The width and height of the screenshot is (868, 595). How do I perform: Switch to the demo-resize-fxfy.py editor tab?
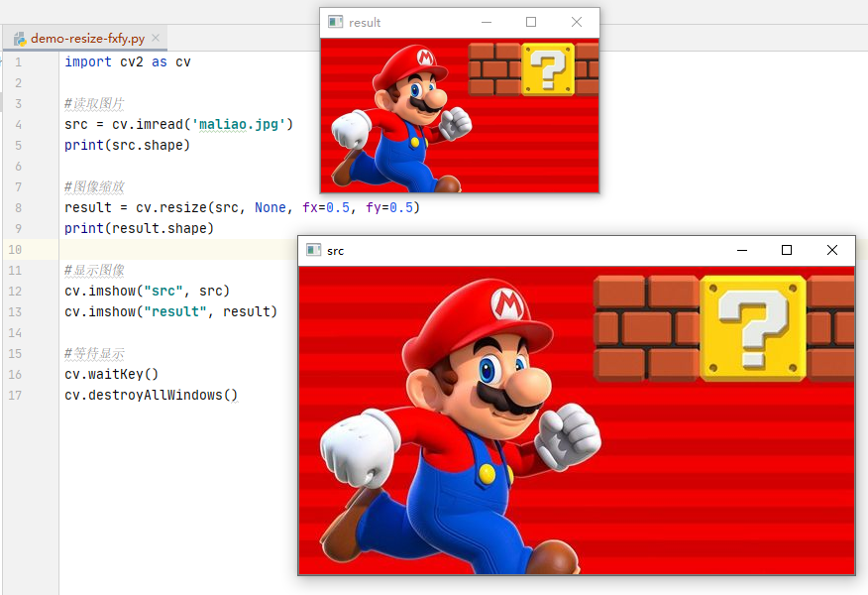pyautogui.click(x=87, y=39)
